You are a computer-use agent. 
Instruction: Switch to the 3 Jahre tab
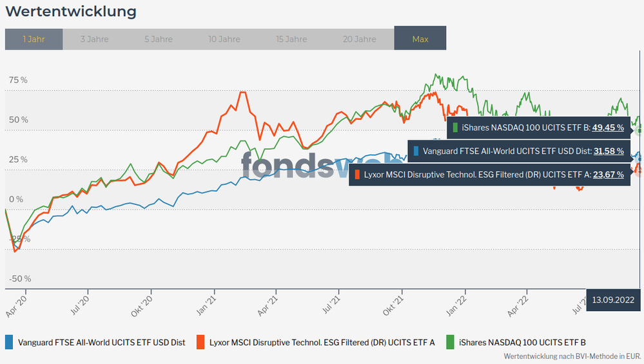click(94, 39)
